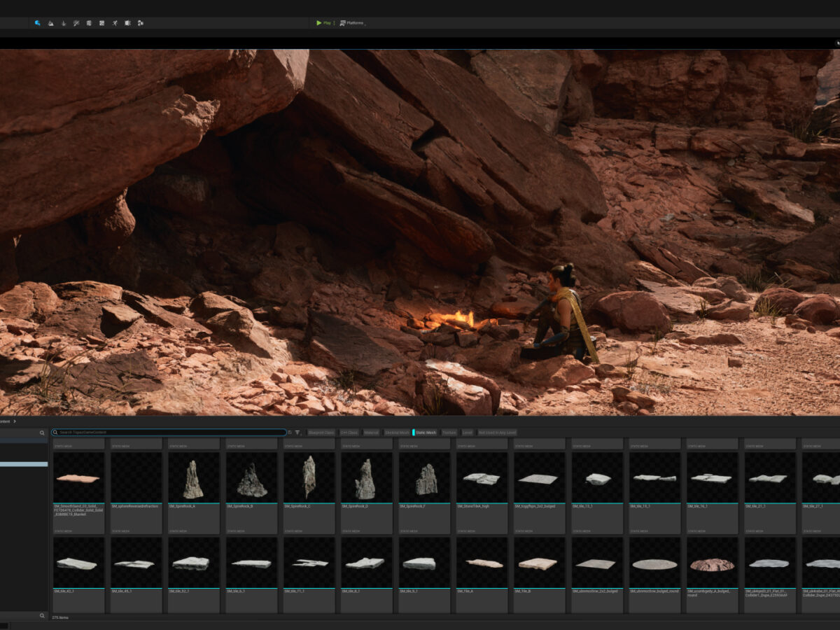Click the bottom-left collections search icon
The width and height of the screenshot is (840, 630).
[42, 616]
